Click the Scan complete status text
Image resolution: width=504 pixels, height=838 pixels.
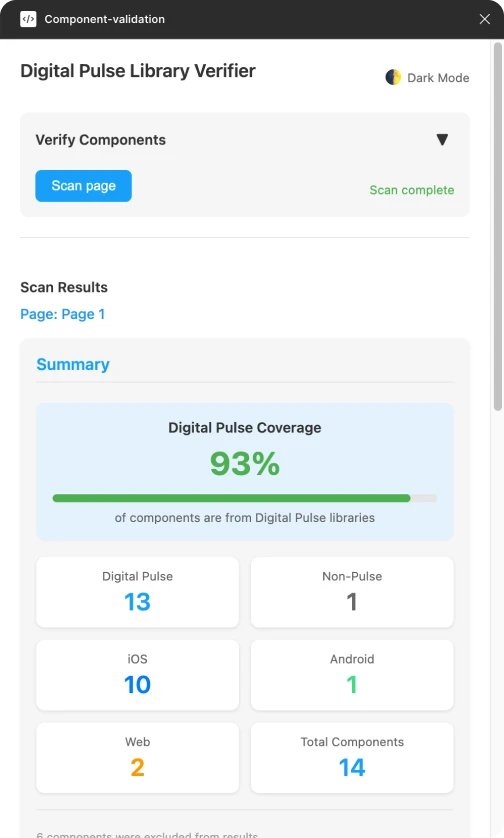[412, 190]
